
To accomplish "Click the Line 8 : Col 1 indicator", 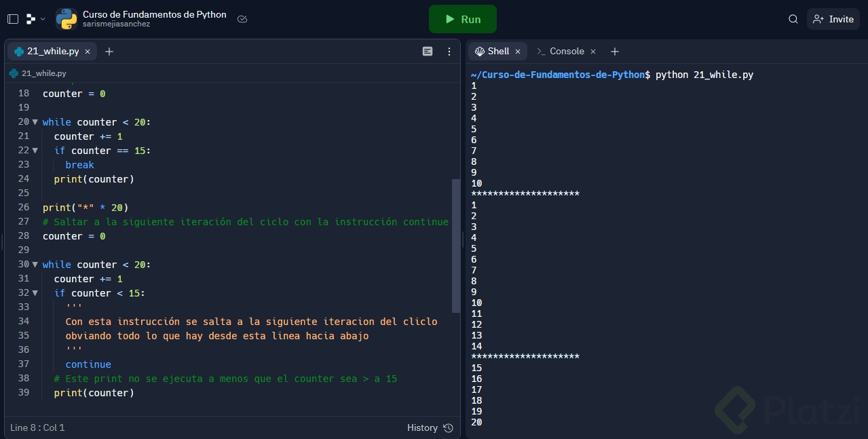I will click(x=37, y=427).
